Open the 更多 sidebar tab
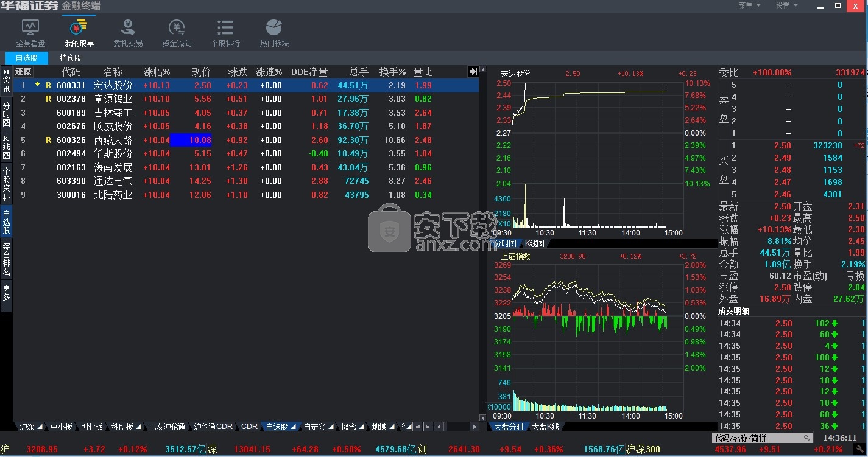Screen dimensions: 868x457 (x=6, y=296)
